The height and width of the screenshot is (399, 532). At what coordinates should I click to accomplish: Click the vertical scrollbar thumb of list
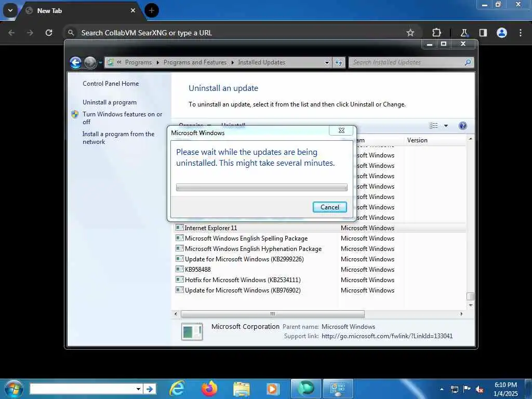pyautogui.click(x=470, y=296)
